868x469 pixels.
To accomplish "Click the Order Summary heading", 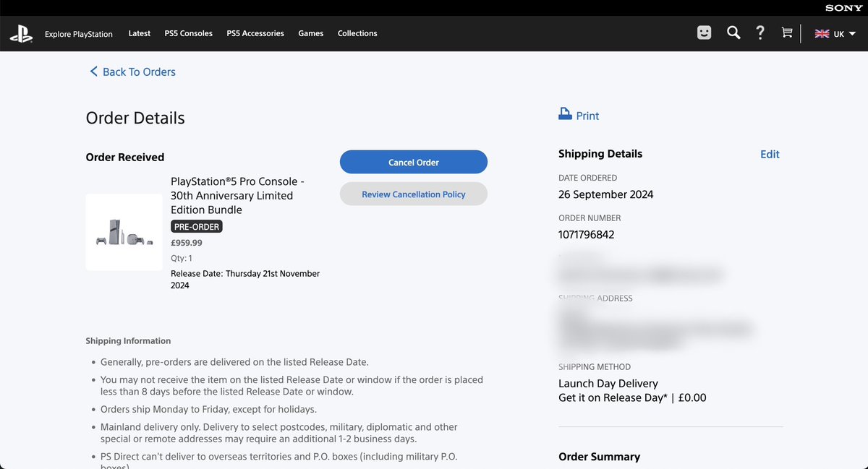I will pos(599,457).
